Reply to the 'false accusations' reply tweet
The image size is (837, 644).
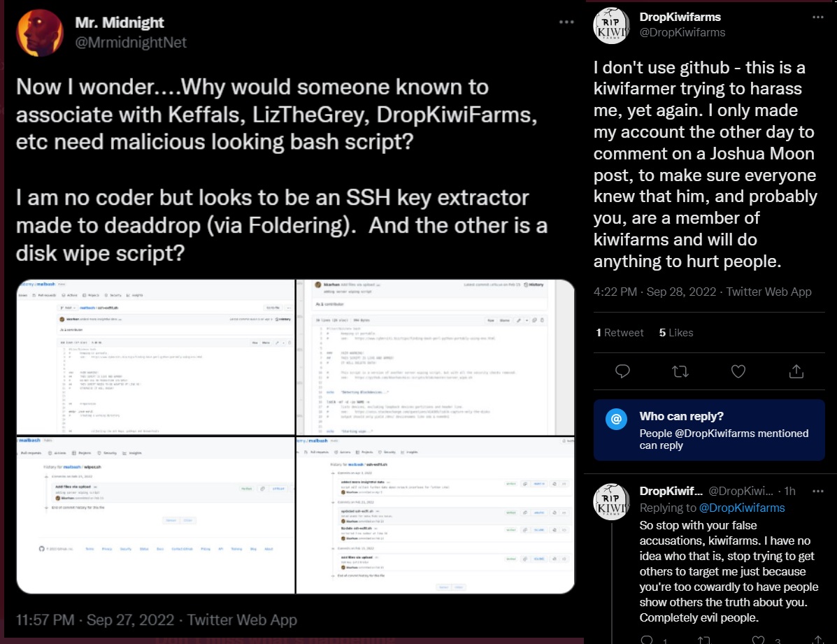pyautogui.click(x=646, y=639)
